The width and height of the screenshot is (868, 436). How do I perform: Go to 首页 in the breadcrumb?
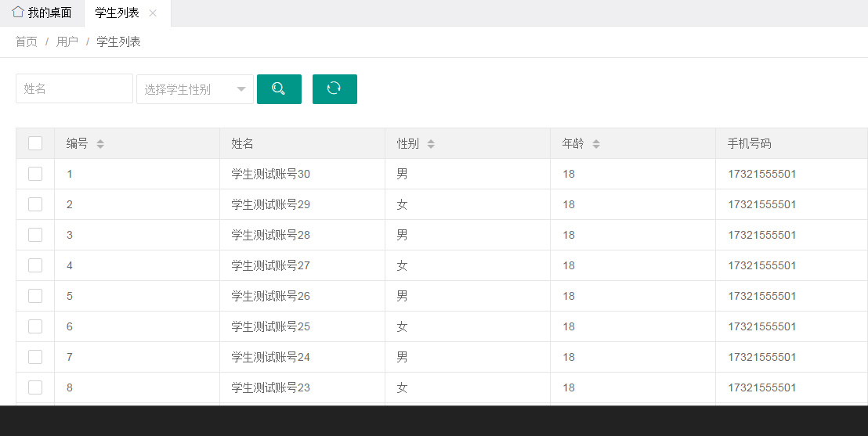(x=27, y=41)
